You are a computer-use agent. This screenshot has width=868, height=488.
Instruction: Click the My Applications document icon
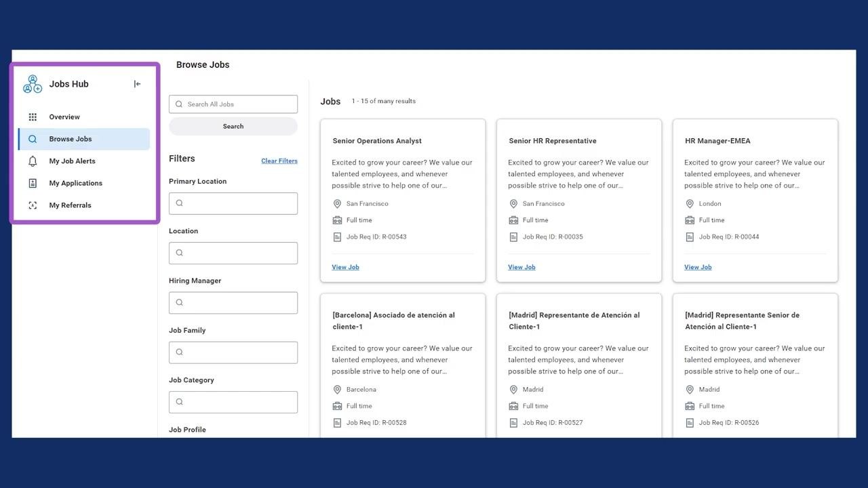(33, 183)
